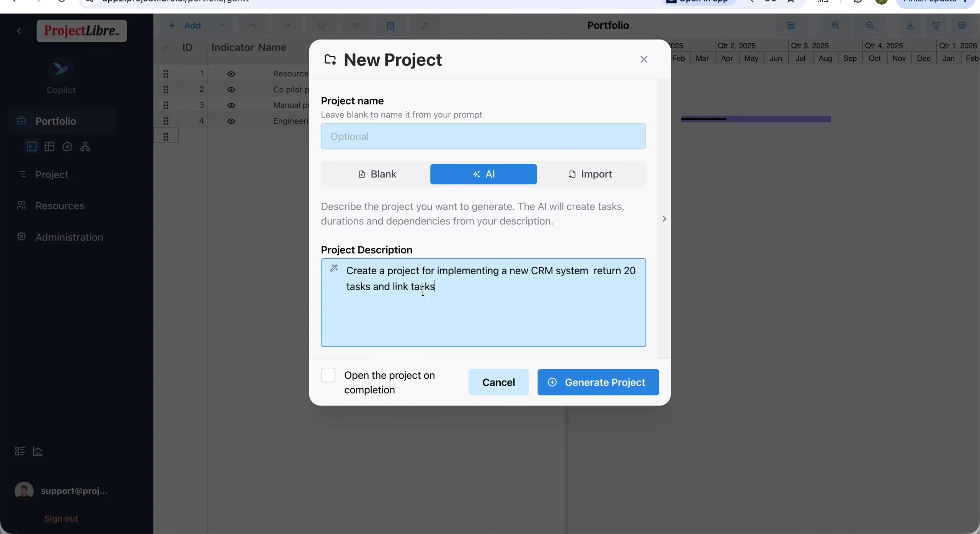Click the download export icon
Screen dimensions: 980x534
coord(910,25)
